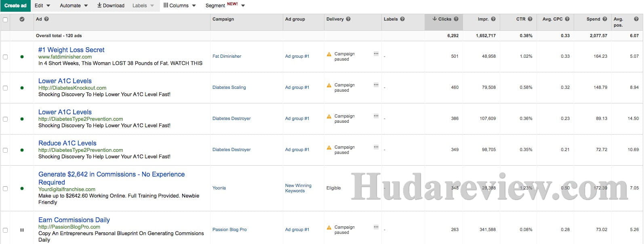Sort by the Campaign column header

click(223, 19)
